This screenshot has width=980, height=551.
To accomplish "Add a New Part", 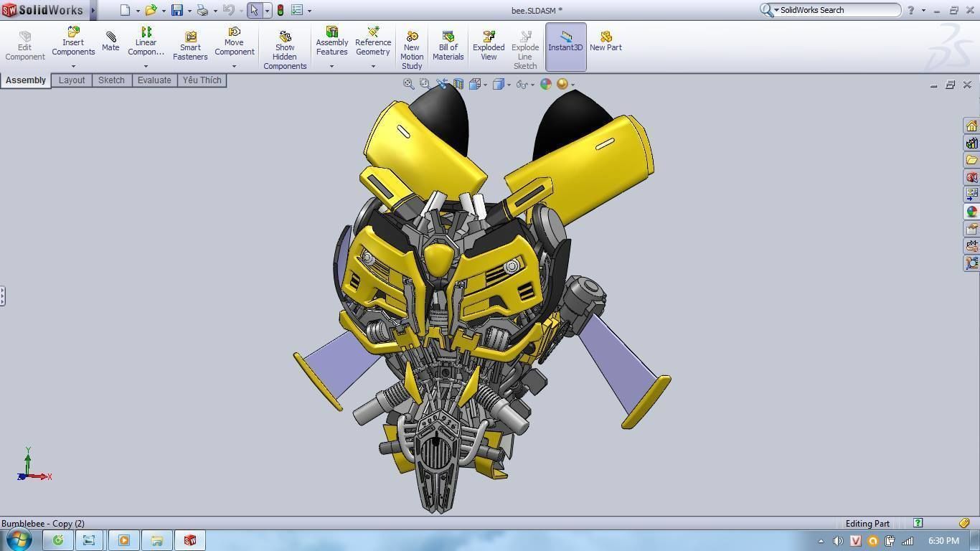I will click(606, 42).
